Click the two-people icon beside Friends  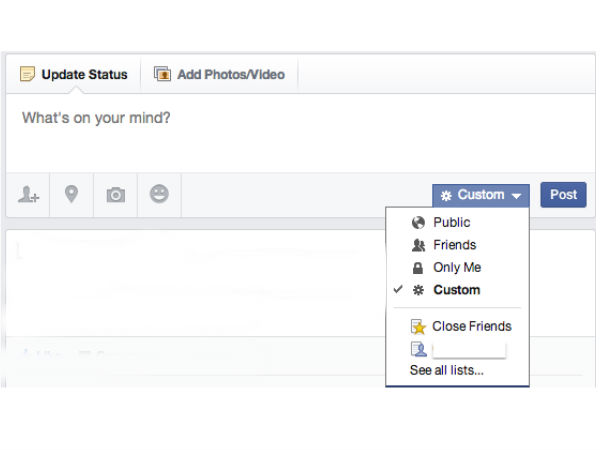(x=418, y=245)
